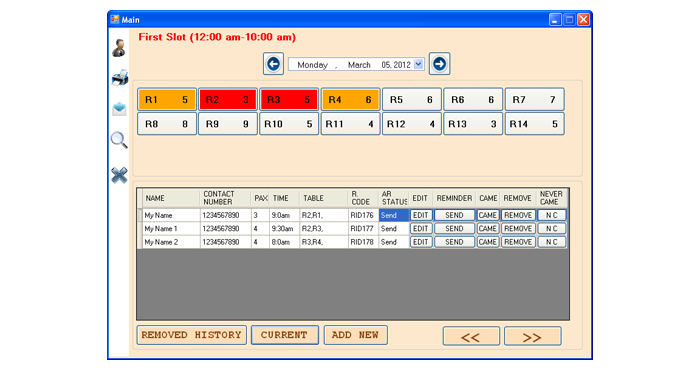Image resolution: width=700 pixels, height=371 pixels.
Task: Select table R11
Action: 350,124
